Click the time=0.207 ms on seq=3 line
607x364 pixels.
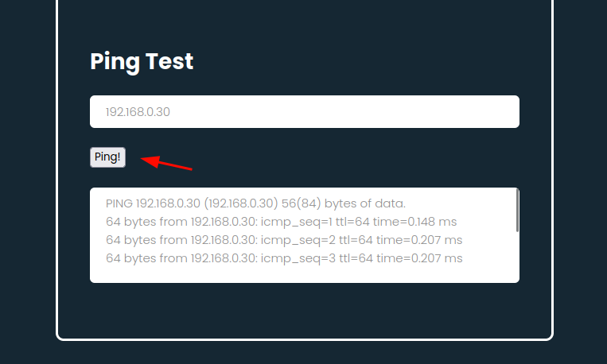(x=420, y=258)
